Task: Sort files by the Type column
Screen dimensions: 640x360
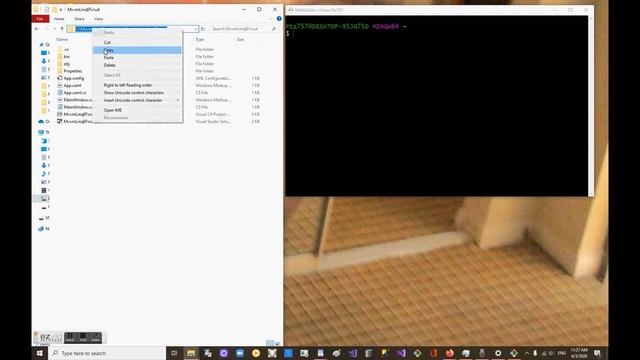Action: pyautogui.click(x=200, y=40)
